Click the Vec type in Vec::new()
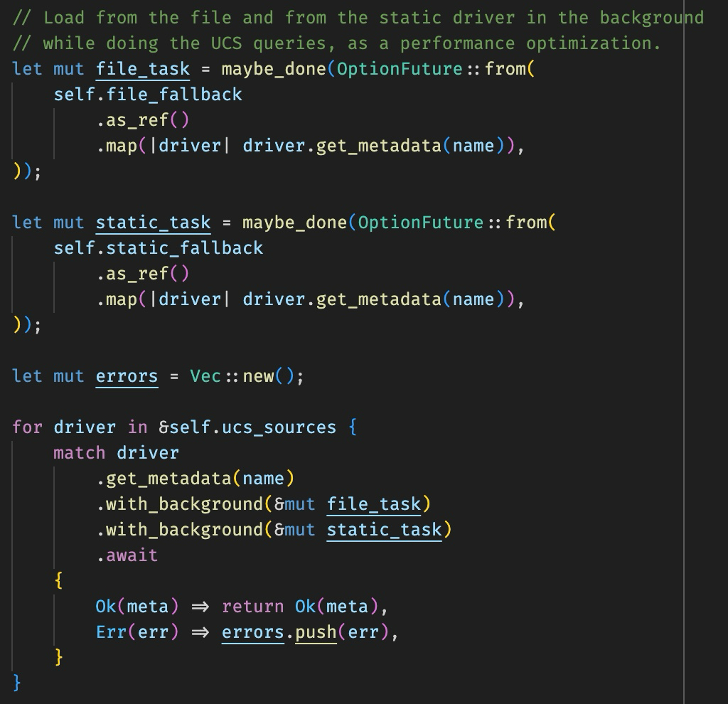This screenshot has height=704, width=728. 205,376
